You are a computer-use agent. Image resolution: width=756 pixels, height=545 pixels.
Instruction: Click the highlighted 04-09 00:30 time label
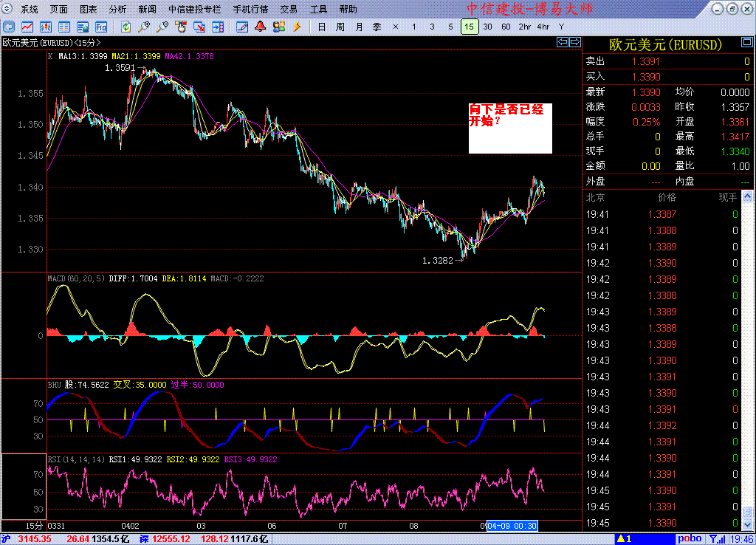coord(512,526)
